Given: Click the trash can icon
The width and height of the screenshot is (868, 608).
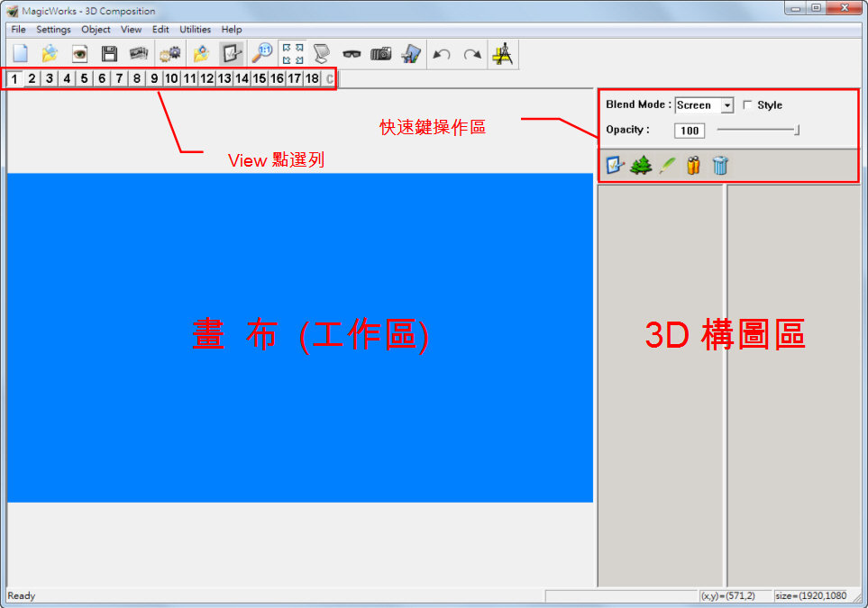Looking at the screenshot, I should (x=719, y=165).
